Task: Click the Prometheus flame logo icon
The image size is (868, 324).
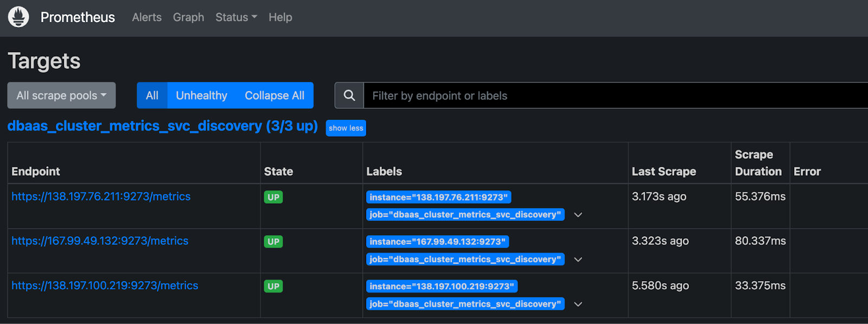Action: pyautogui.click(x=18, y=17)
